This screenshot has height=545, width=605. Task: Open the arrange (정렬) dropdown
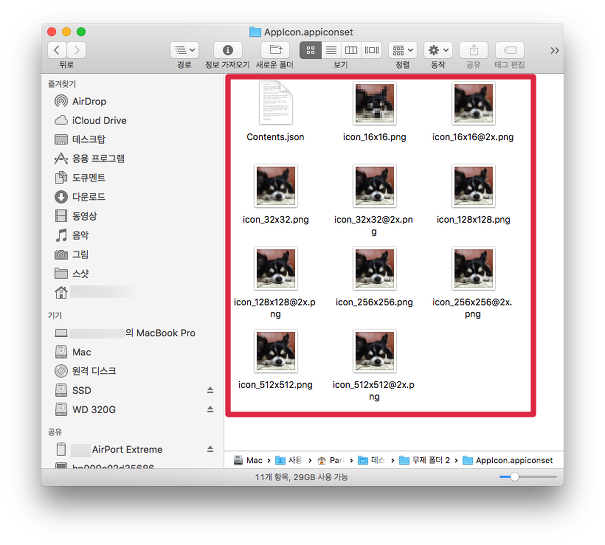(x=402, y=50)
